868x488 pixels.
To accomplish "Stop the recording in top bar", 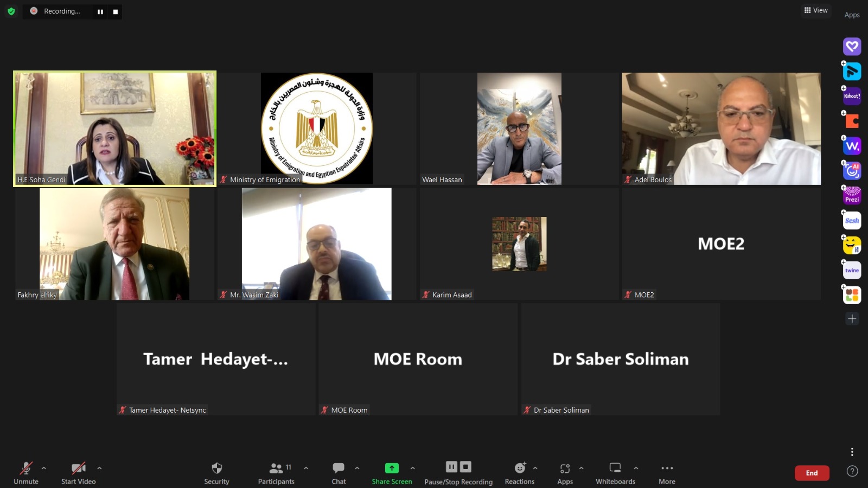I will click(x=115, y=11).
